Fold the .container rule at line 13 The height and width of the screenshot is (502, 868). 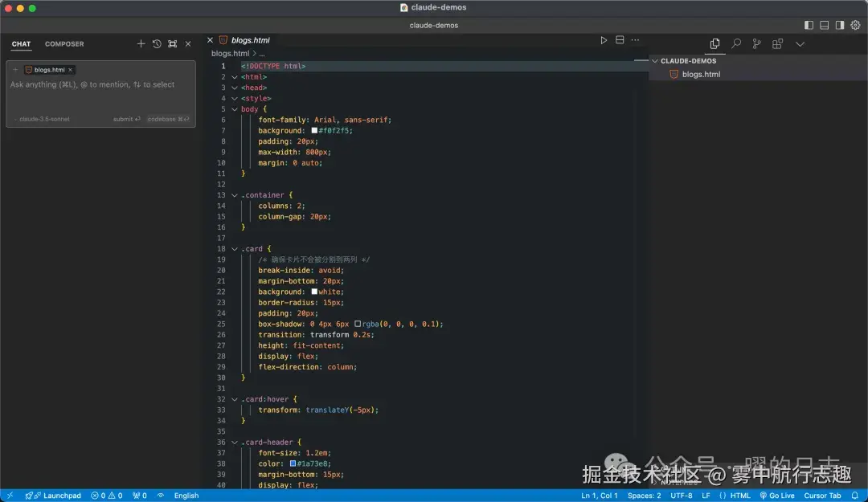click(235, 195)
